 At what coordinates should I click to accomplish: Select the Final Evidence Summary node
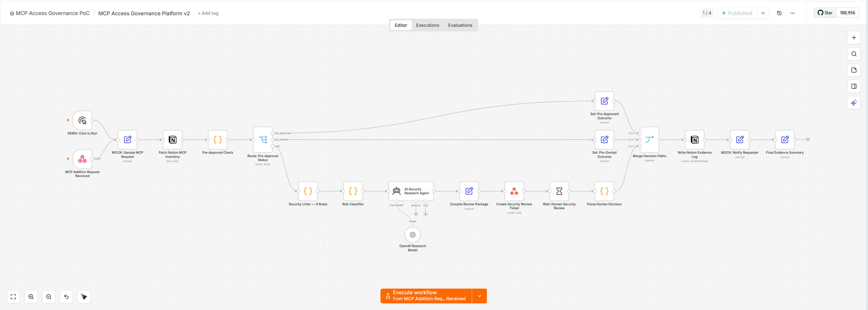(x=785, y=140)
